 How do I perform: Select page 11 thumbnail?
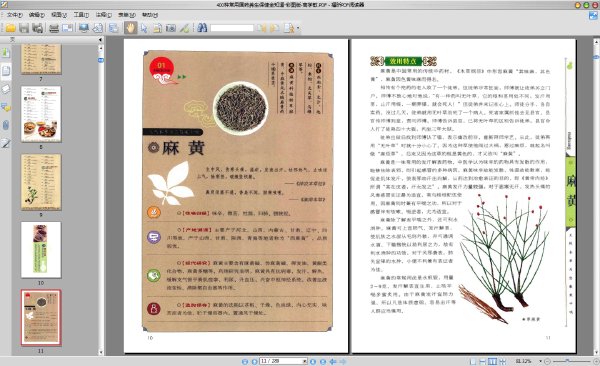[41, 317]
